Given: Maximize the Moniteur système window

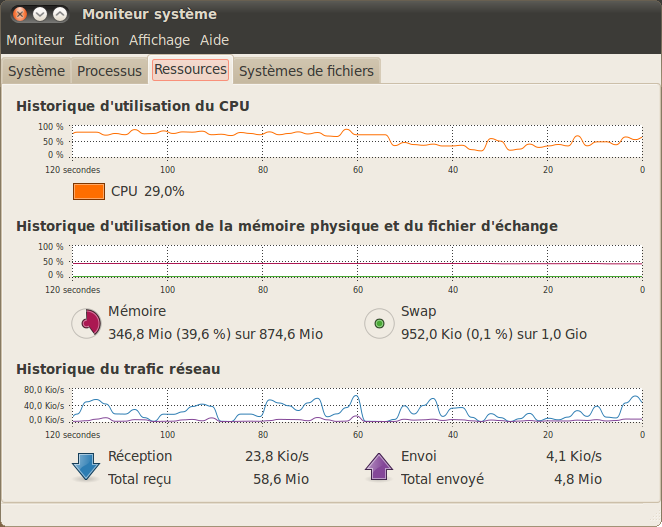Looking at the screenshot, I should tap(60, 14).
